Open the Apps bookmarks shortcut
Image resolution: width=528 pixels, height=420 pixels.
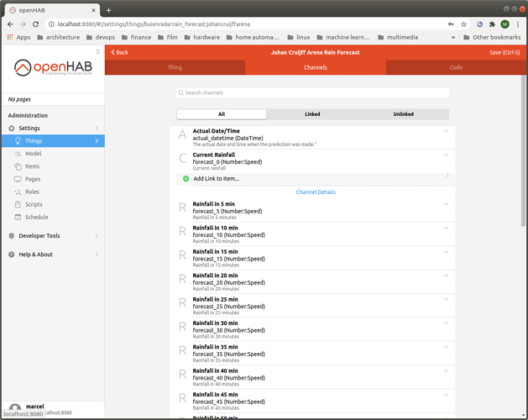[x=18, y=37]
